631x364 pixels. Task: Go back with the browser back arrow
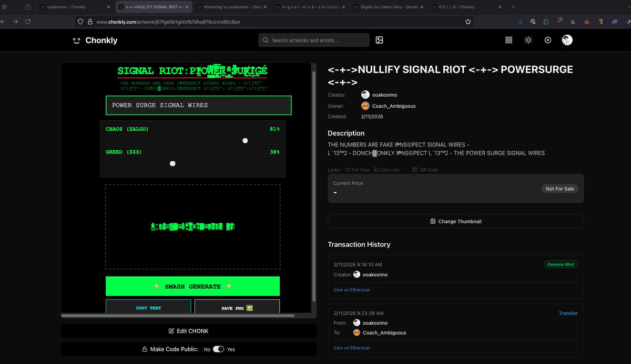coord(2,22)
